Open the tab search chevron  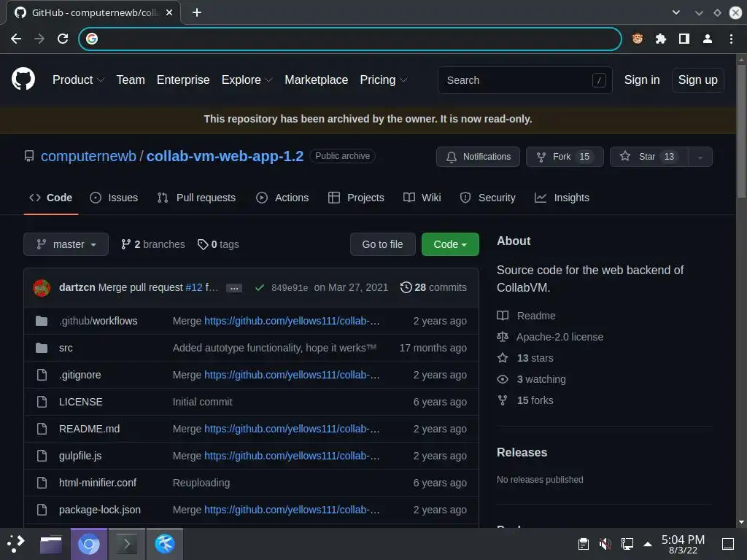point(676,12)
